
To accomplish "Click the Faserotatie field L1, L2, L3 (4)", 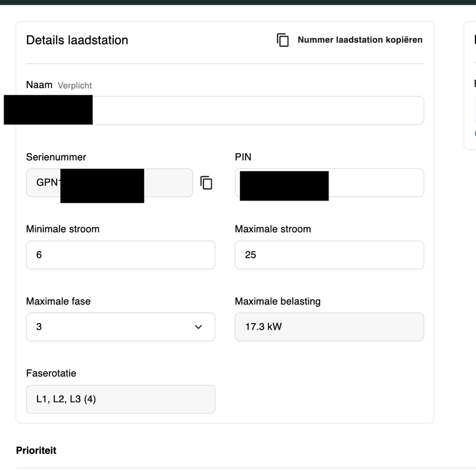I will (121, 399).
